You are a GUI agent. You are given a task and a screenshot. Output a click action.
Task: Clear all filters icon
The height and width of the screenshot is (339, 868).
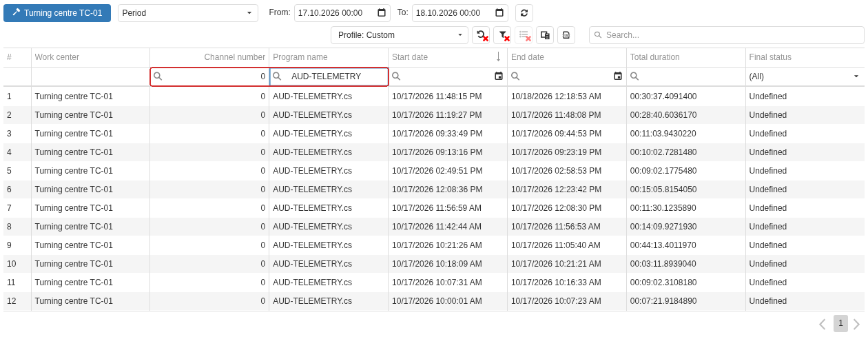tap(502, 35)
